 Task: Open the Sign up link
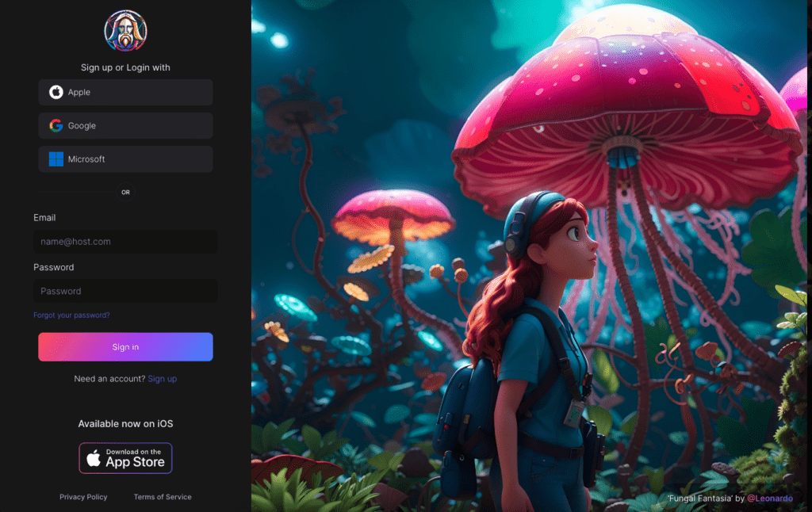(x=162, y=379)
